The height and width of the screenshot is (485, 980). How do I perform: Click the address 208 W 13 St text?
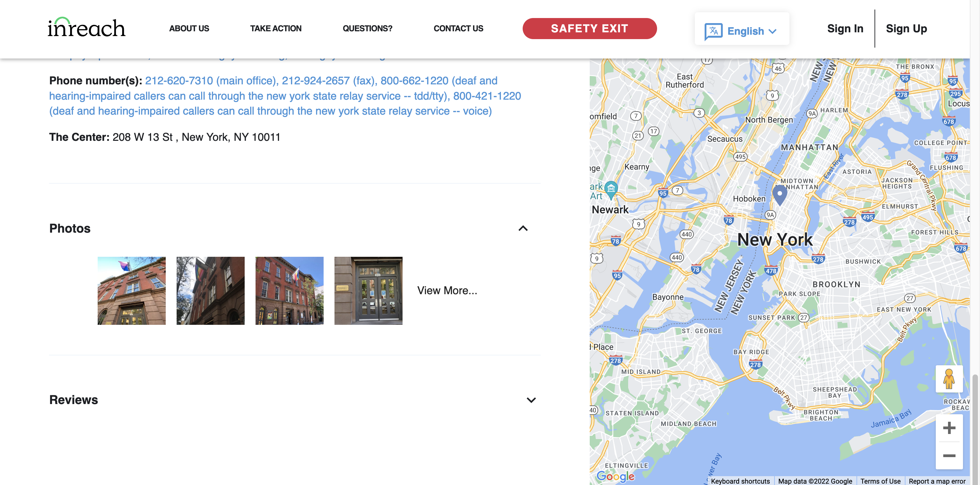(196, 137)
